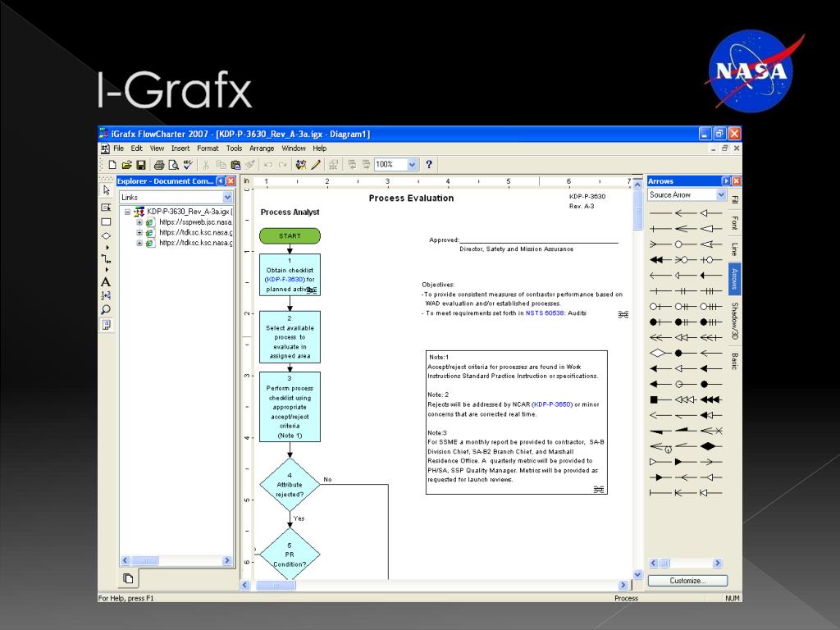
Task: Click the Arrows pane scroll right arrow
Action: [x=717, y=563]
